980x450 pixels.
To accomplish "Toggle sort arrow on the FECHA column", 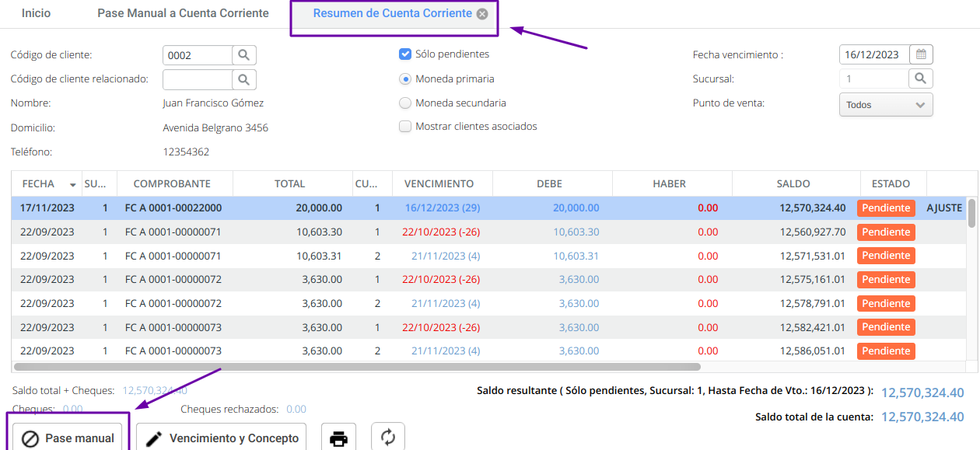I will [x=73, y=185].
